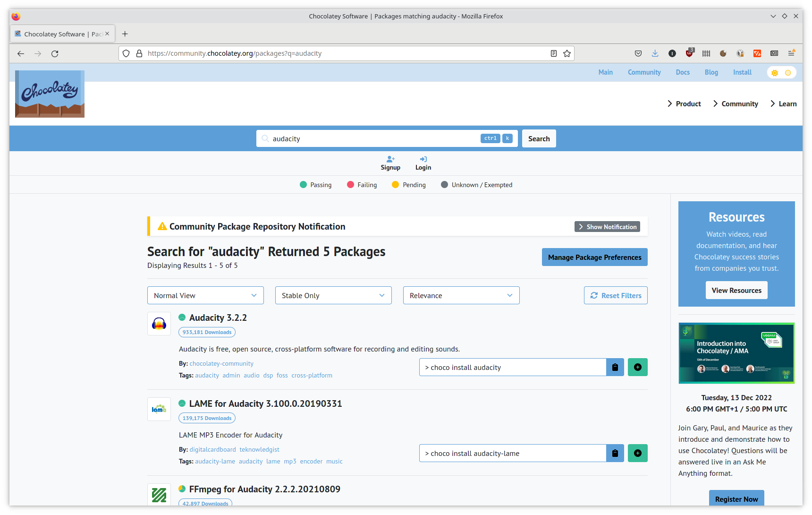Viewport: 812px width, 515px height.
Task: Click the '933,181 Downloads' badge
Action: 207,332
